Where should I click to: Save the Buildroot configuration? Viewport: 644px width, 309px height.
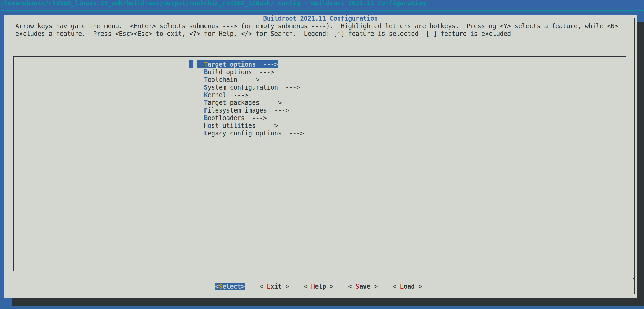pyautogui.click(x=363, y=286)
